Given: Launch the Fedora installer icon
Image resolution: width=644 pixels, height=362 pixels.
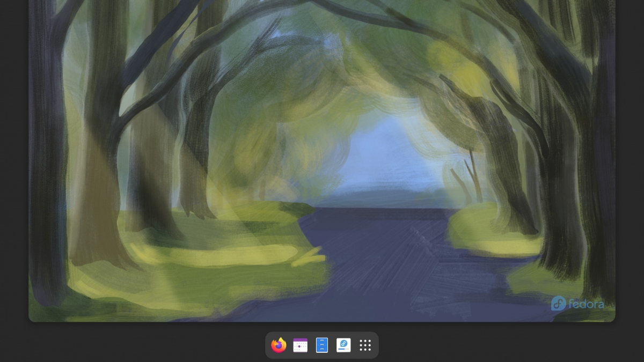Looking at the screenshot, I should coord(343,345).
